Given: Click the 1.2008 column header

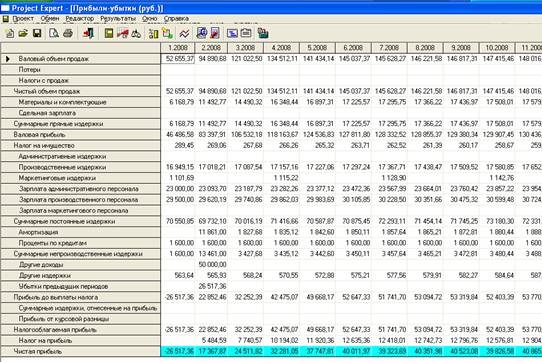Looking at the screenshot, I should point(178,48).
